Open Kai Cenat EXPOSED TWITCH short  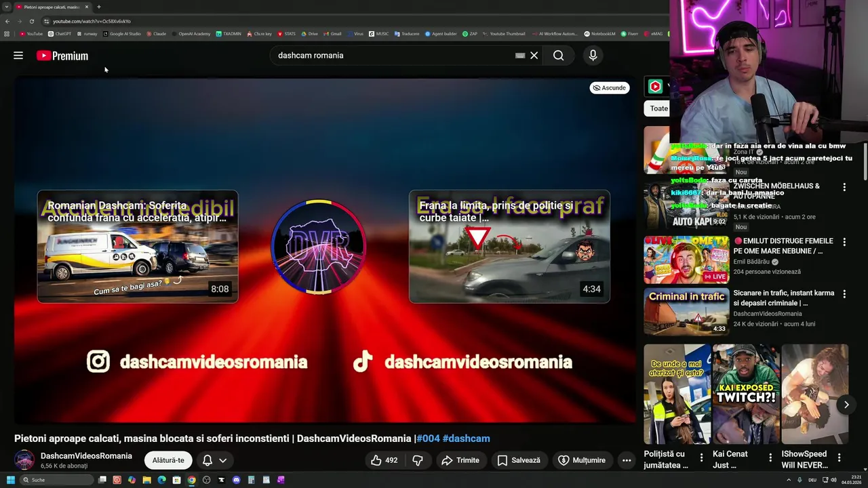pyautogui.click(x=746, y=394)
